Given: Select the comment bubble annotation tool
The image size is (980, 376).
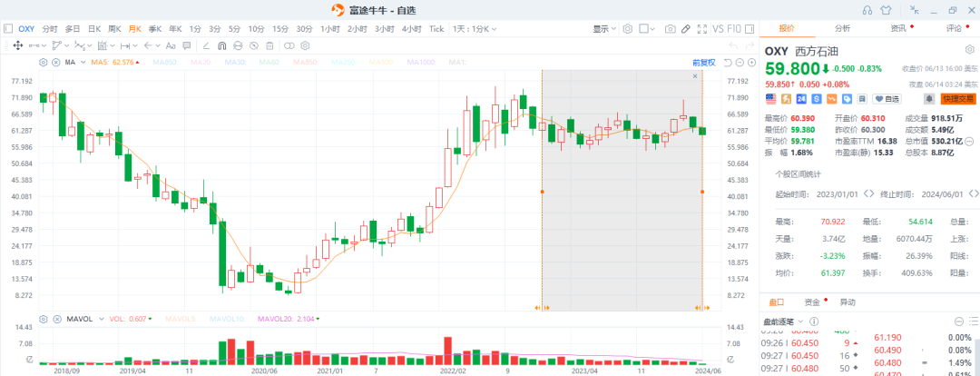Looking at the screenshot, I should tap(187, 45).
